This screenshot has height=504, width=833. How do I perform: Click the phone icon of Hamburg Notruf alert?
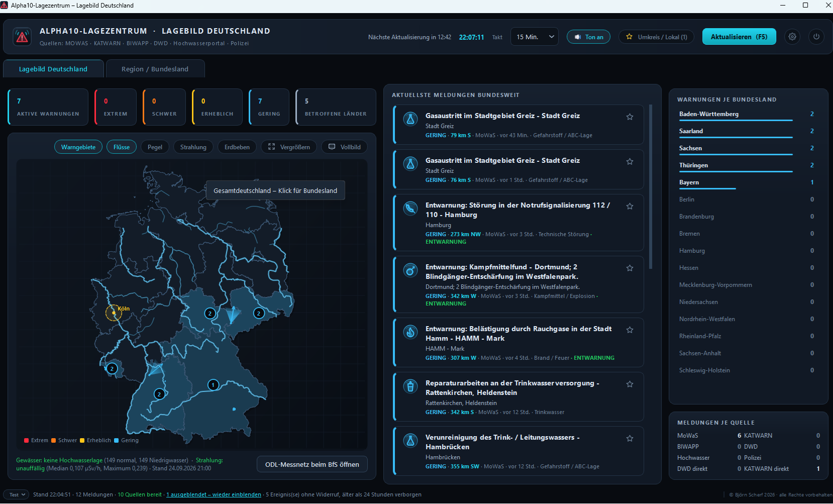coord(410,208)
